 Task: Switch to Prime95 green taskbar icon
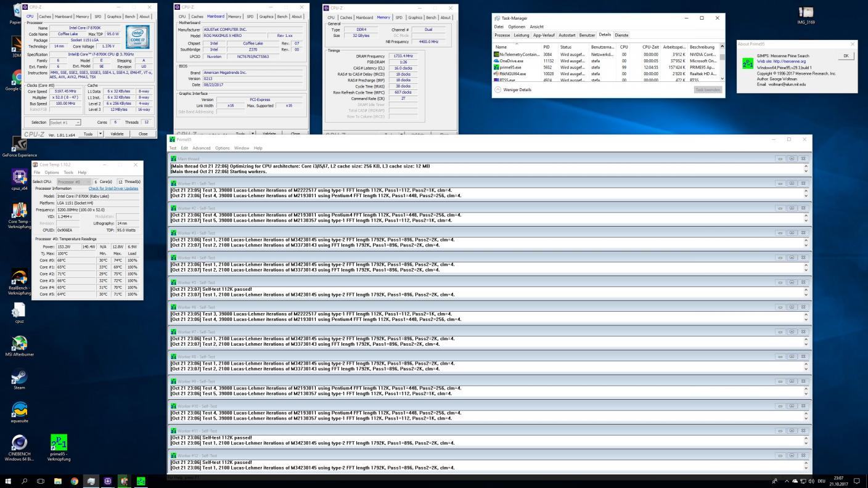(x=141, y=481)
